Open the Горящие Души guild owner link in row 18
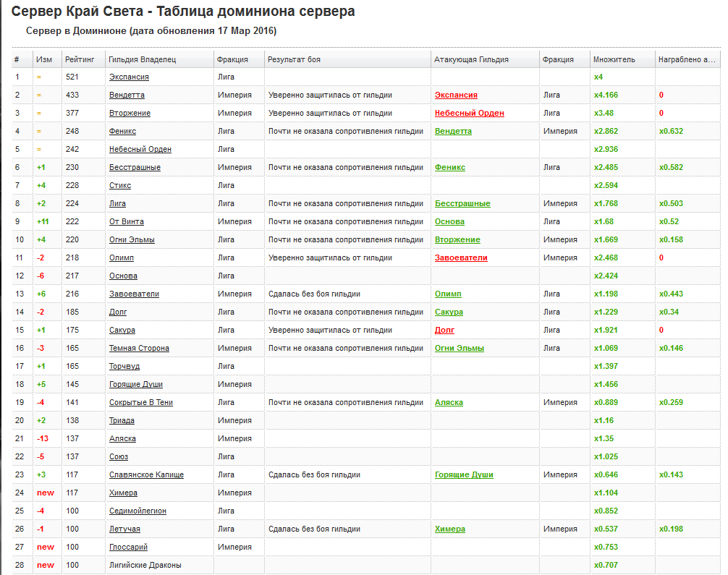This screenshot has height=575, width=728. pos(136,385)
